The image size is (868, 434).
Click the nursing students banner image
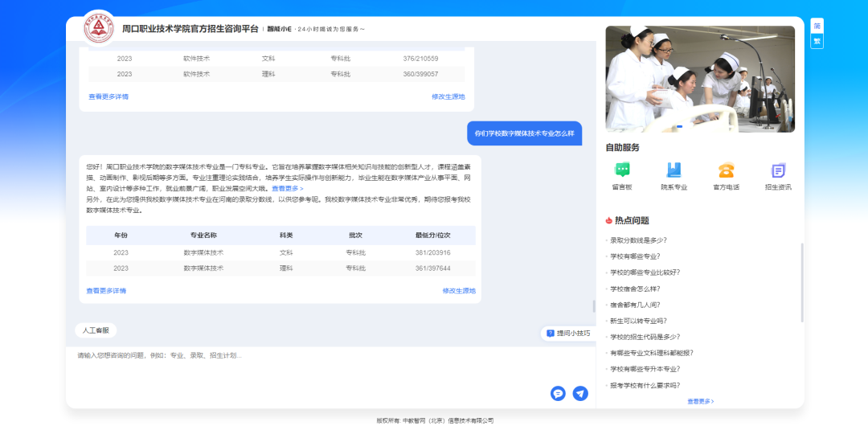pos(700,79)
